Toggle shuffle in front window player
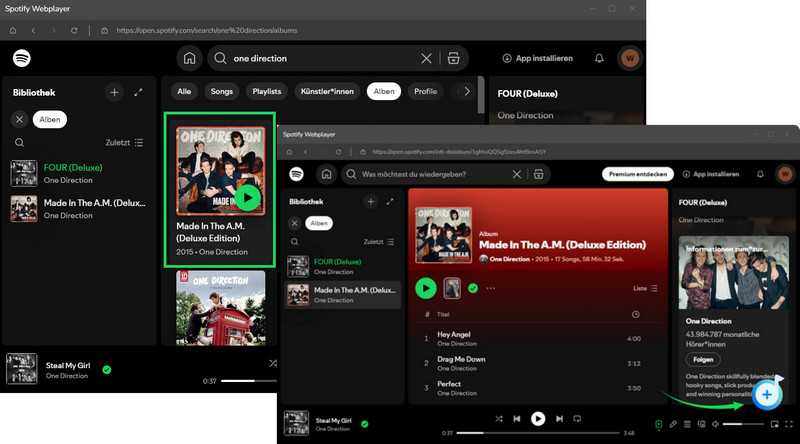 pyautogui.click(x=498, y=418)
